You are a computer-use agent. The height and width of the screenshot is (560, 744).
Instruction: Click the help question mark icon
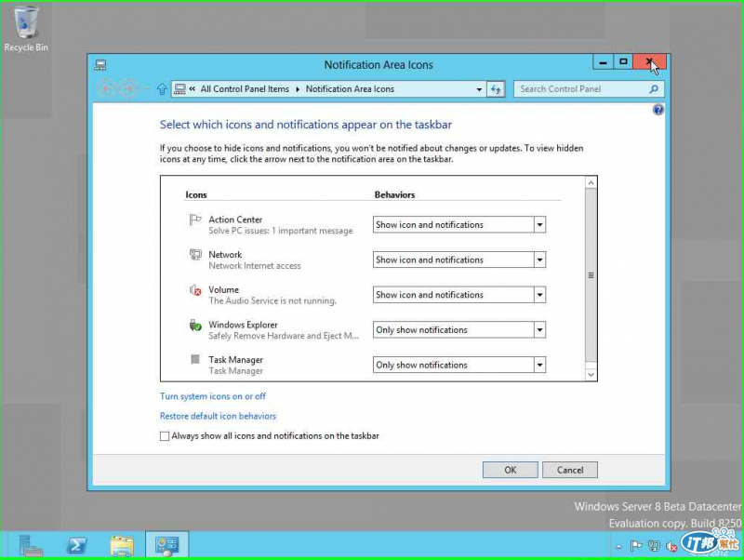click(x=658, y=110)
